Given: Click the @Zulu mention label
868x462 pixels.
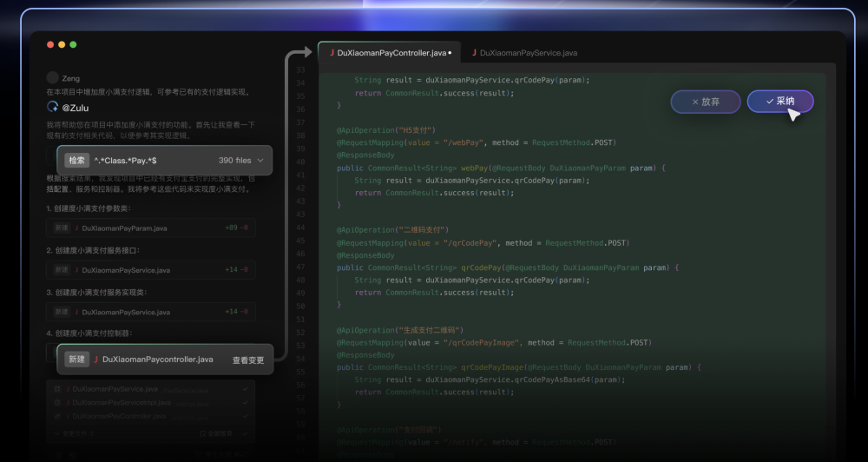Looking at the screenshot, I should (x=76, y=108).
